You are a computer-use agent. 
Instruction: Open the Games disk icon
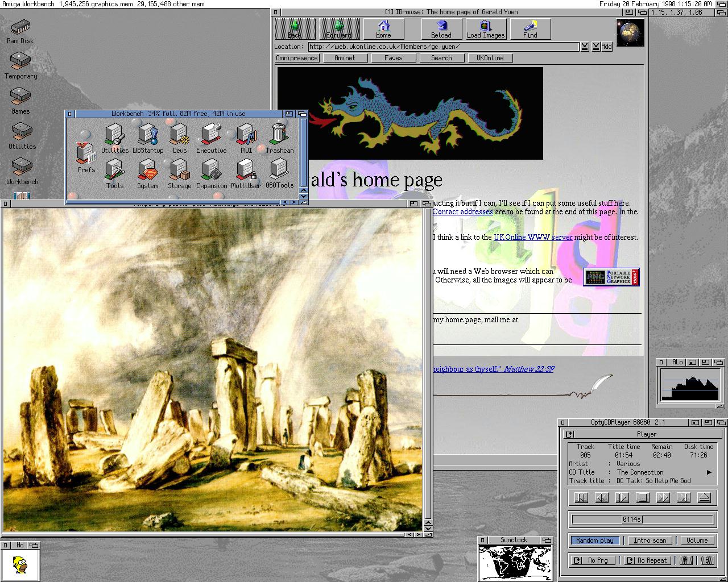tap(20, 101)
